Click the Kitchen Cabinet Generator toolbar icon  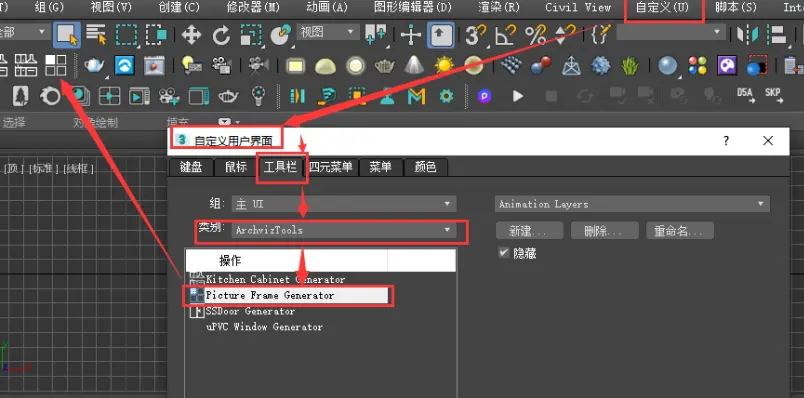[x=26, y=65]
